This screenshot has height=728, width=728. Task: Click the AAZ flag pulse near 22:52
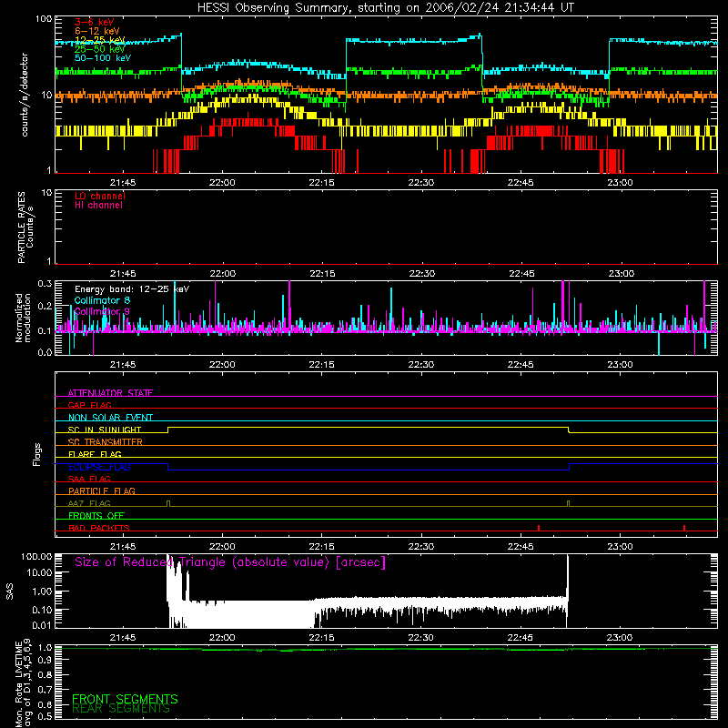568,504
